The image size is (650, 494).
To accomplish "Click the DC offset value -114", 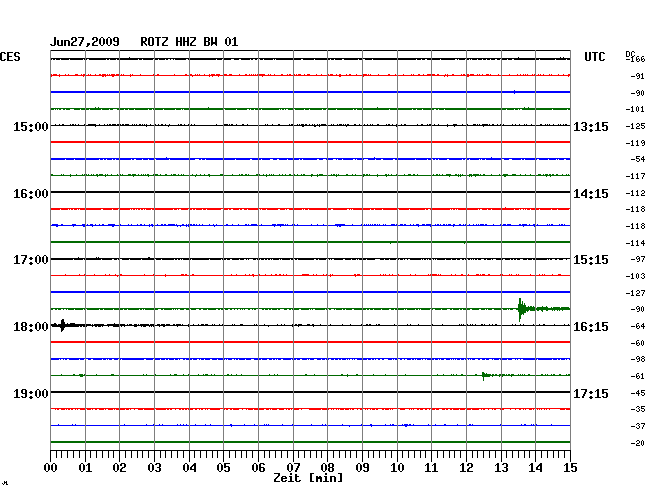I will [x=635, y=243].
